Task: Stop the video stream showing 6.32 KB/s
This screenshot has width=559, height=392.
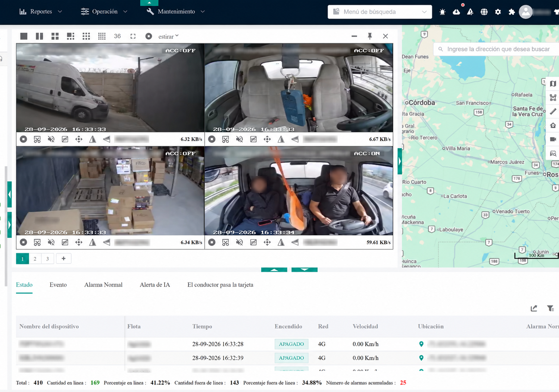Action: [24, 139]
